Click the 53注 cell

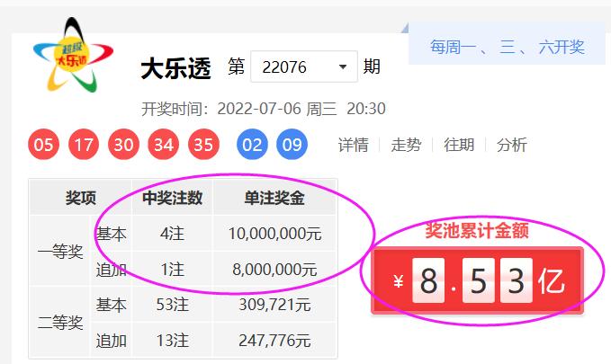172,305
